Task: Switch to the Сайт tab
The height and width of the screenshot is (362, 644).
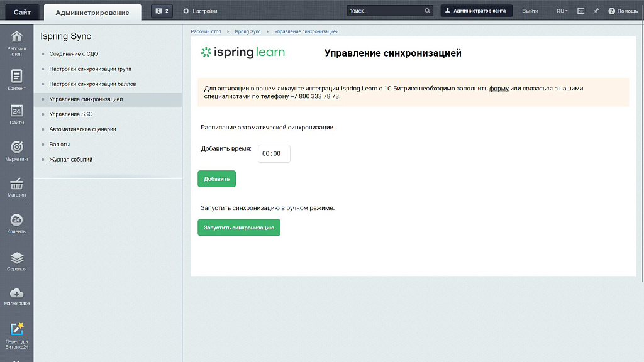Action: [x=21, y=11]
